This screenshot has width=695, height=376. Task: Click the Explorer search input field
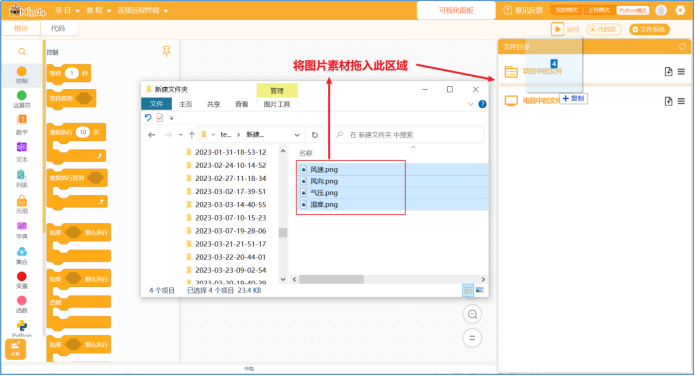[408, 135]
